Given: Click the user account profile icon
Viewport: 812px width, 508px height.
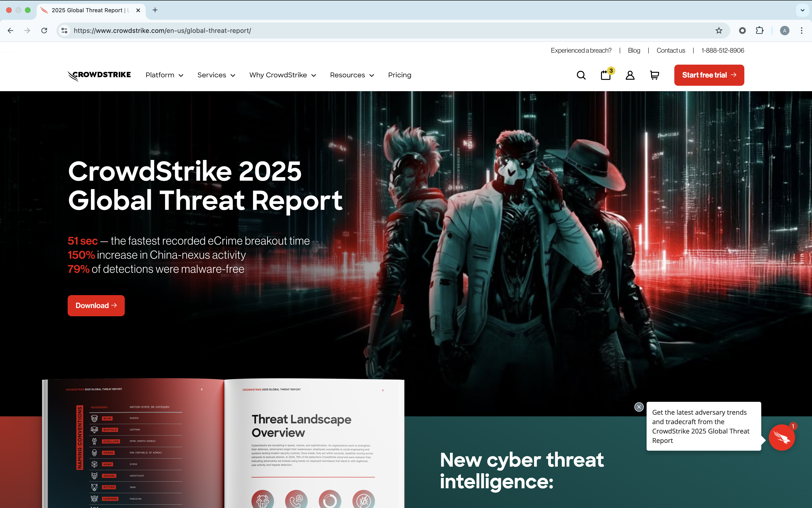Looking at the screenshot, I should pyautogui.click(x=630, y=75).
